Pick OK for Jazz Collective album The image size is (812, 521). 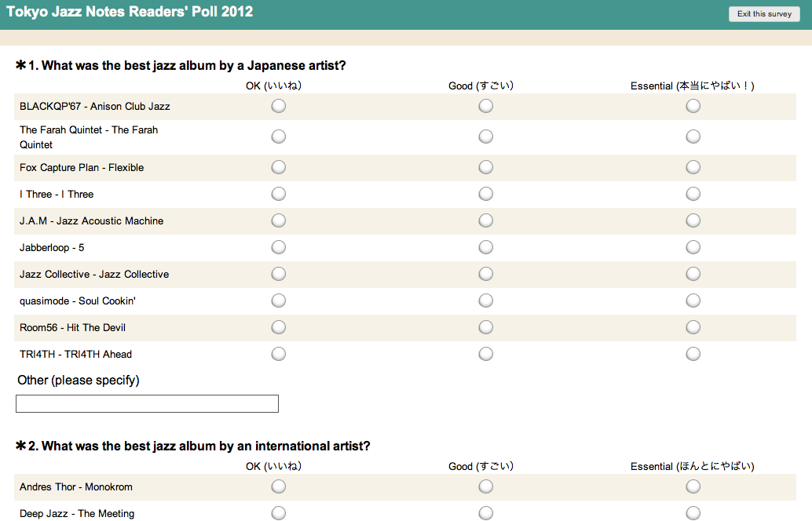point(279,274)
